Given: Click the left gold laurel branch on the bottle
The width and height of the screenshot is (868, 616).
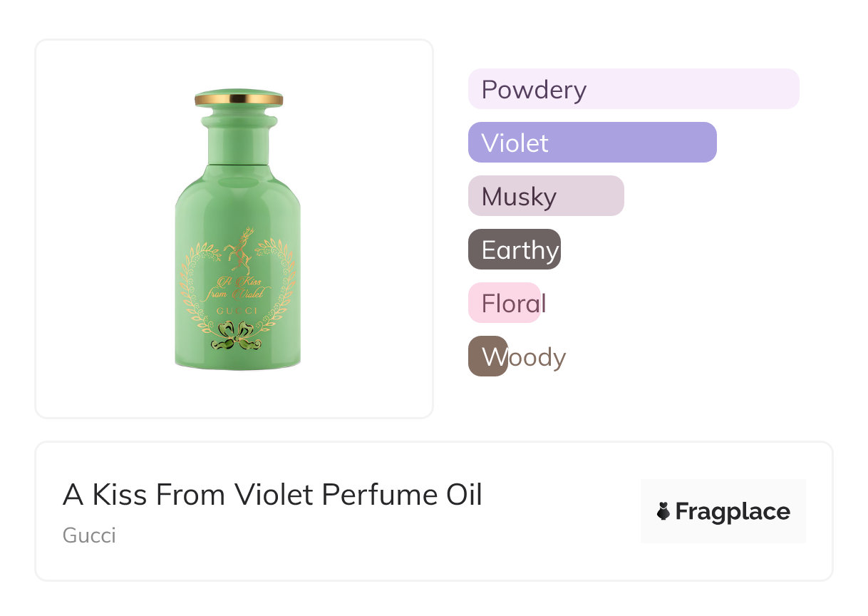Looking at the screenshot, I should tap(192, 285).
